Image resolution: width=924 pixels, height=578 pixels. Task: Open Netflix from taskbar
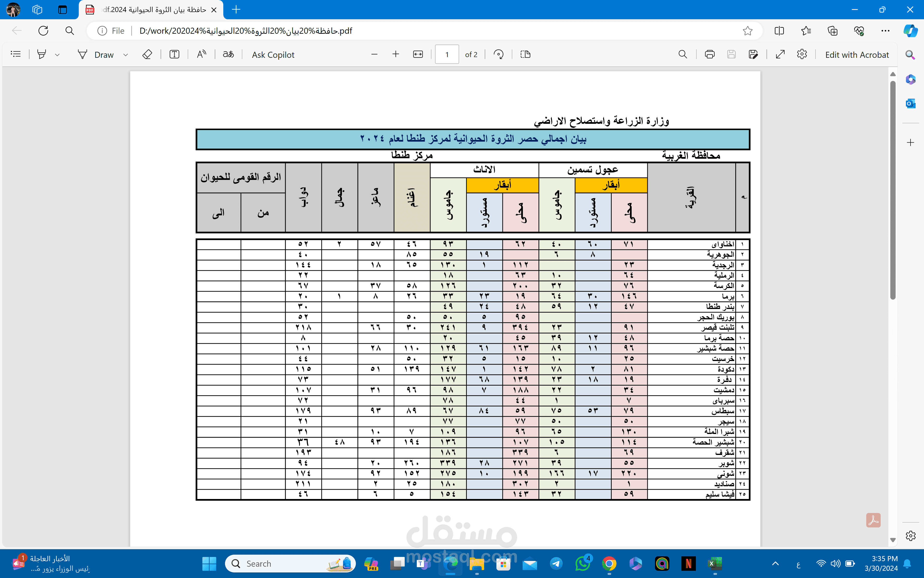click(x=688, y=564)
